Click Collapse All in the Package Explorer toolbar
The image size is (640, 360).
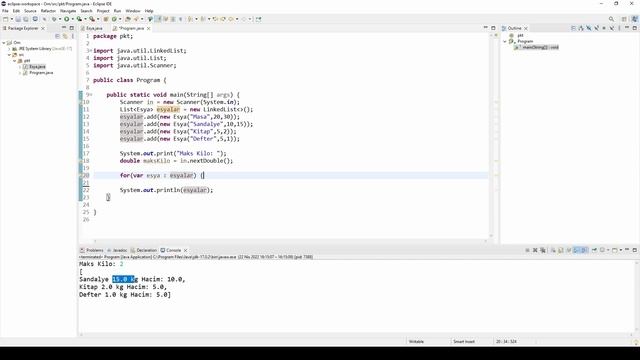click(57, 36)
